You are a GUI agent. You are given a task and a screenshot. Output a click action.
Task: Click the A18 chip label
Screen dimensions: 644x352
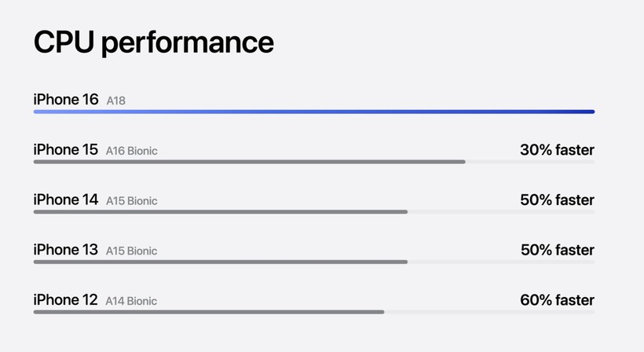pos(115,101)
